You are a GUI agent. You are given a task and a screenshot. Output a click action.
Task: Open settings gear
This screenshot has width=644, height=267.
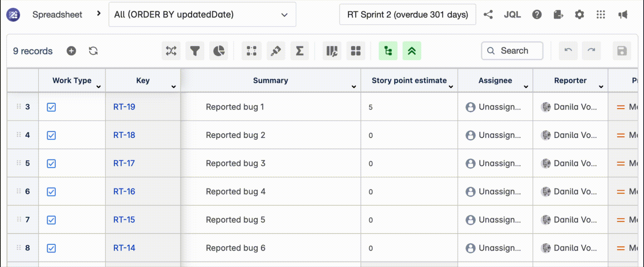tap(579, 14)
